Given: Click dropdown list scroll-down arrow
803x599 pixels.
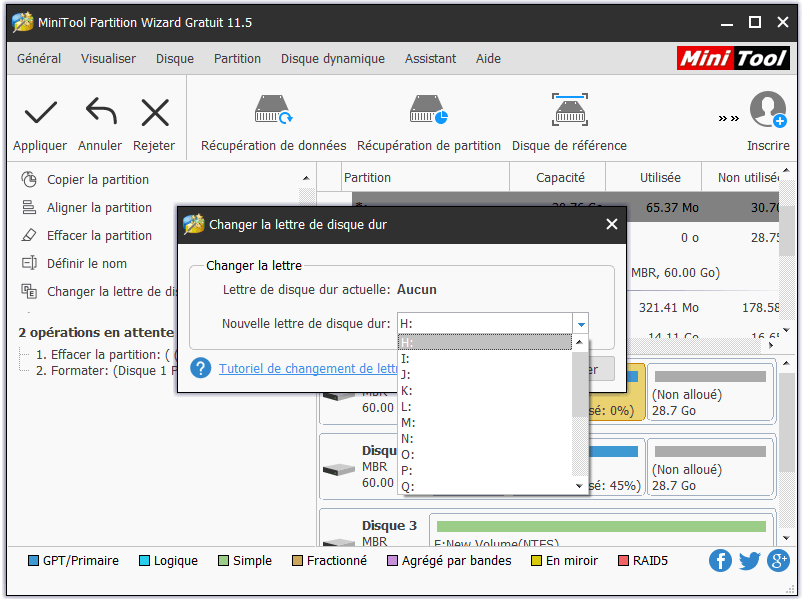Looking at the screenshot, I should coord(579,486).
